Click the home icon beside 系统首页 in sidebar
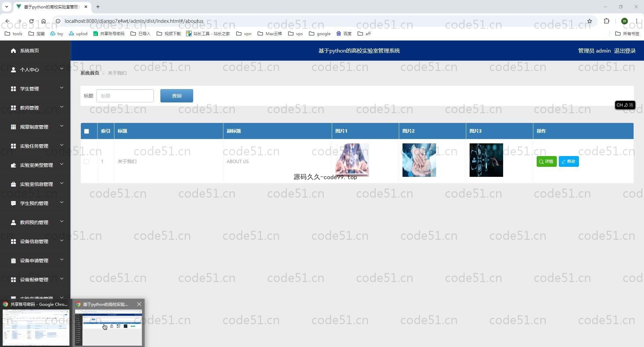The height and width of the screenshot is (347, 644). pos(13,51)
